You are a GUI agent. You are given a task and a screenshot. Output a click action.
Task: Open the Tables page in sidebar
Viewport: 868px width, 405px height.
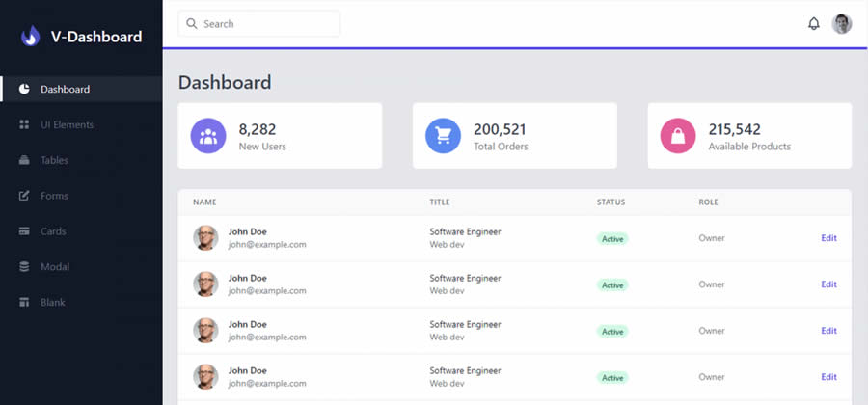pyautogui.click(x=54, y=161)
